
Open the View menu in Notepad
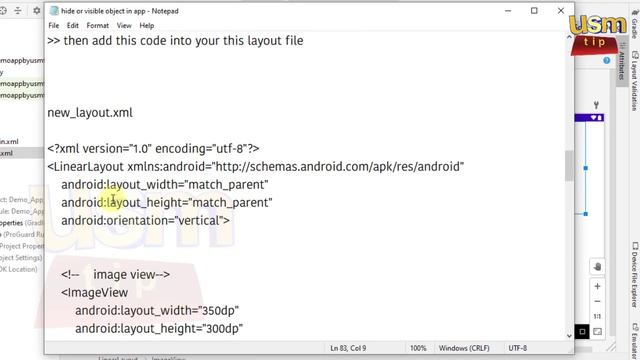[124, 25]
